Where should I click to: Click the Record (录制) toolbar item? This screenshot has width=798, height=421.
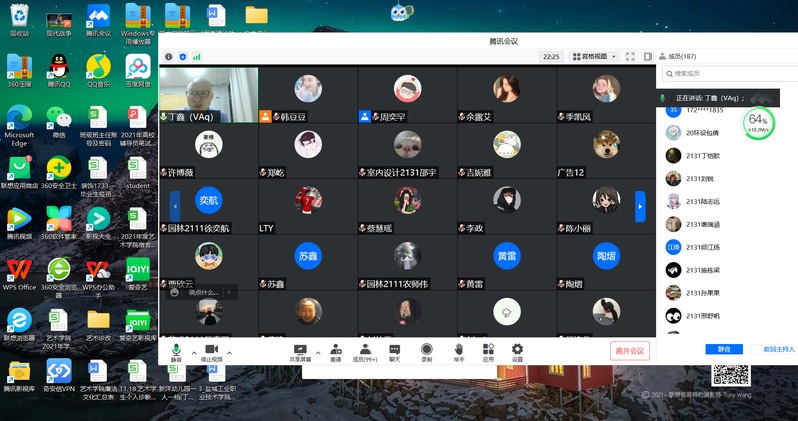[426, 351]
